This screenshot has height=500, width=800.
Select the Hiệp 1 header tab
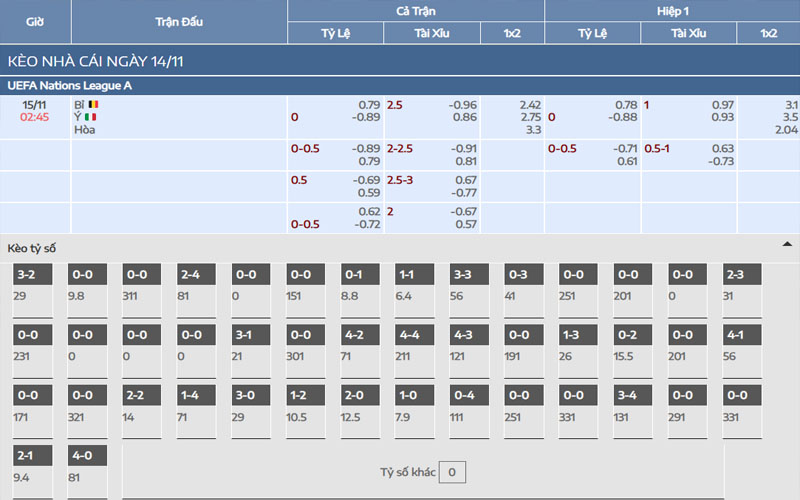click(x=671, y=10)
